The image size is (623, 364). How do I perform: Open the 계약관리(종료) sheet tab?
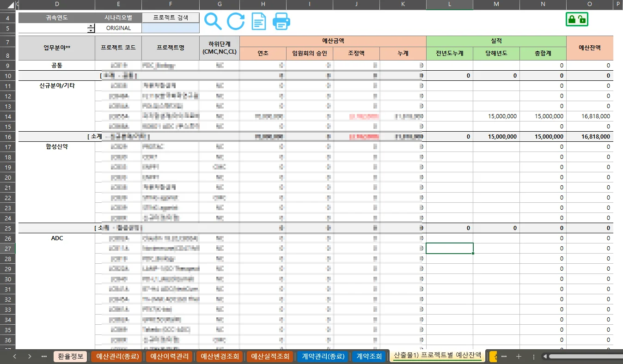click(x=323, y=356)
